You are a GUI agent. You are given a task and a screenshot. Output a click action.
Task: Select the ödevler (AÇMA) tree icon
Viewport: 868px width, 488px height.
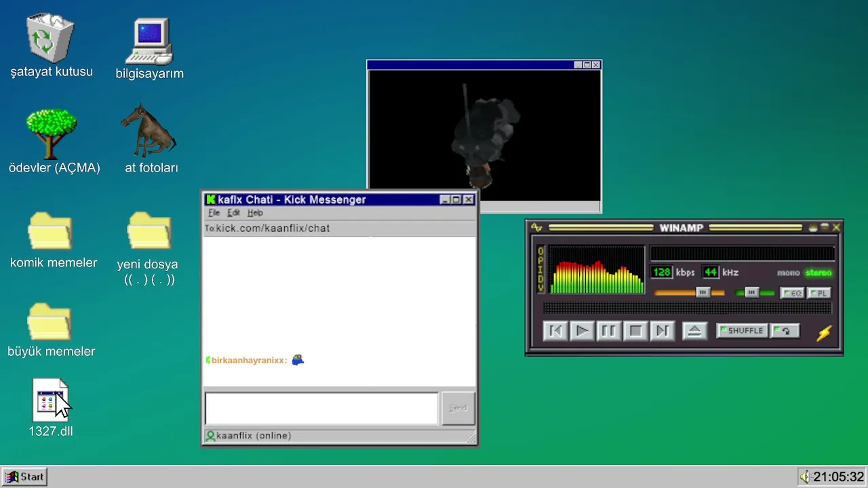[x=52, y=134]
